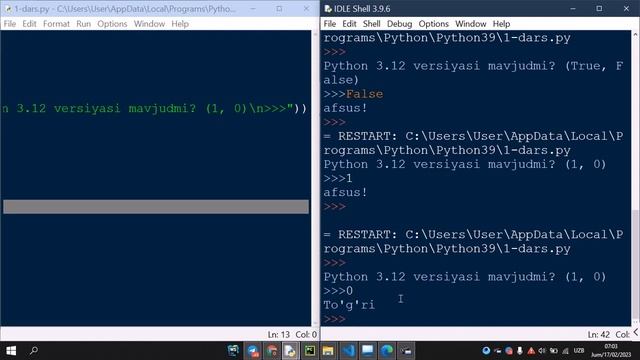Click the Windows Start button
Image resolution: width=640 pixels, height=360 pixels.
pos(11,351)
